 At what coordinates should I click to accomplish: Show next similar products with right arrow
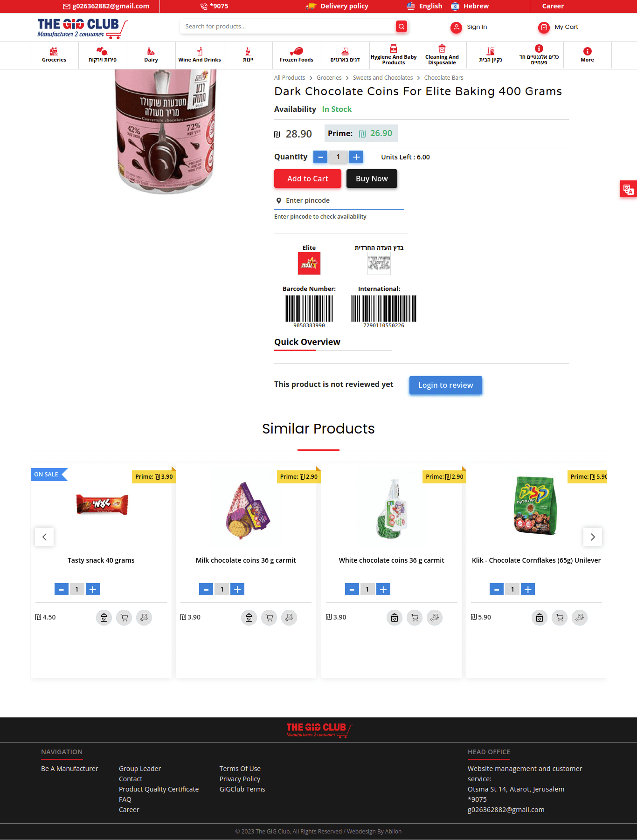click(x=593, y=537)
